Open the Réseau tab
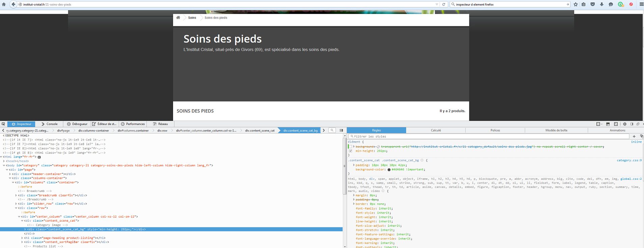 (160, 124)
